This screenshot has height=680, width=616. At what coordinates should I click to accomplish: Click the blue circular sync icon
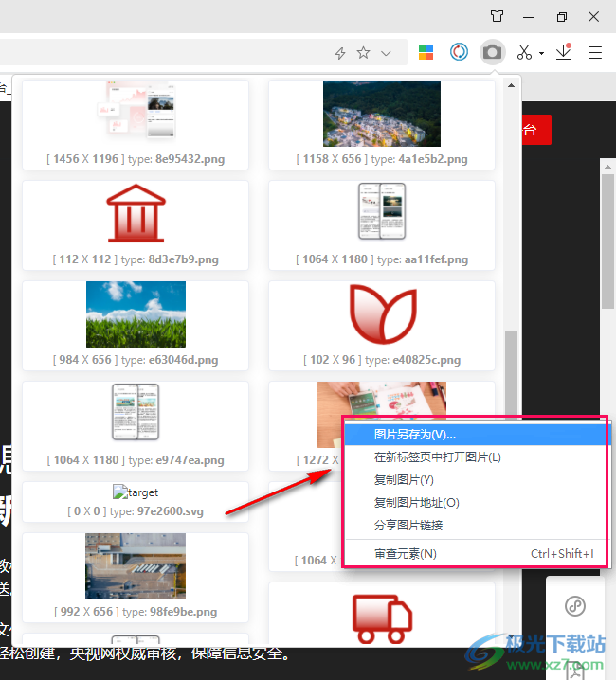459,52
